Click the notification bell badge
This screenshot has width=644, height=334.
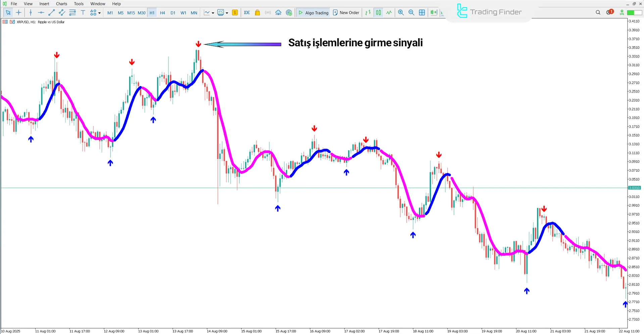pos(610,12)
